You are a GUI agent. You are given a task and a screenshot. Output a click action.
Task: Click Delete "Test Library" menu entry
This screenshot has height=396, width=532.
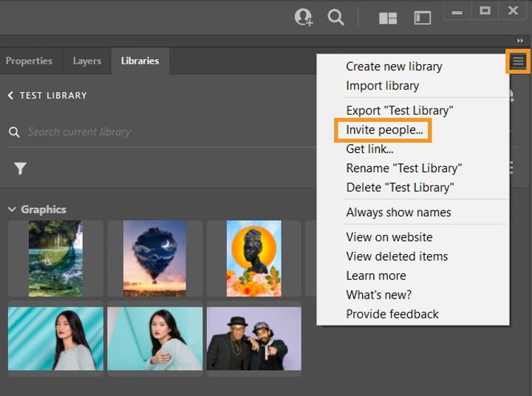click(x=400, y=188)
